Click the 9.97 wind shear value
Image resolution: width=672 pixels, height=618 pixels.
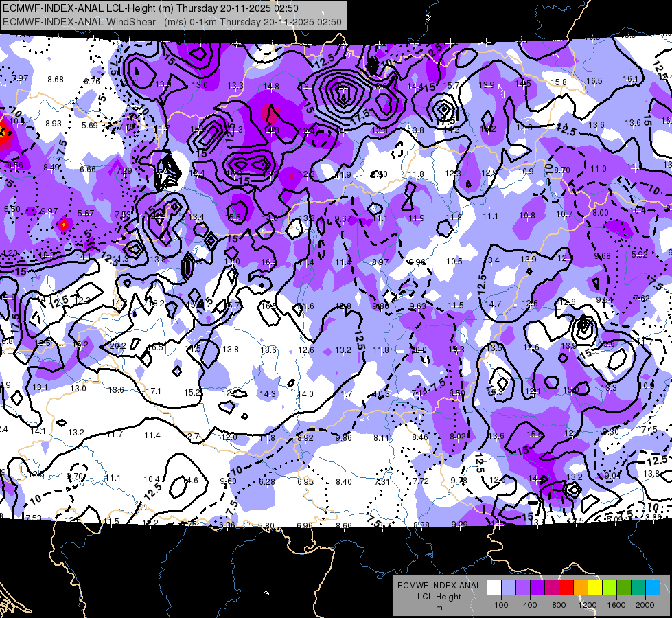click(49, 211)
